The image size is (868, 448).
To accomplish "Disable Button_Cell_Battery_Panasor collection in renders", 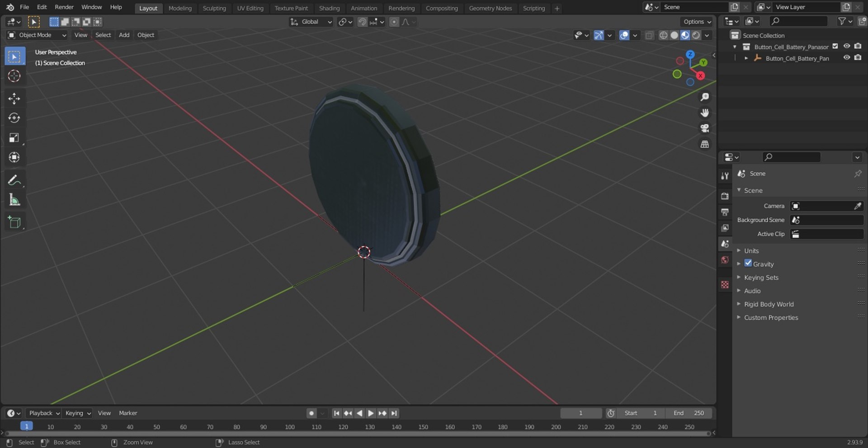I will click(858, 46).
